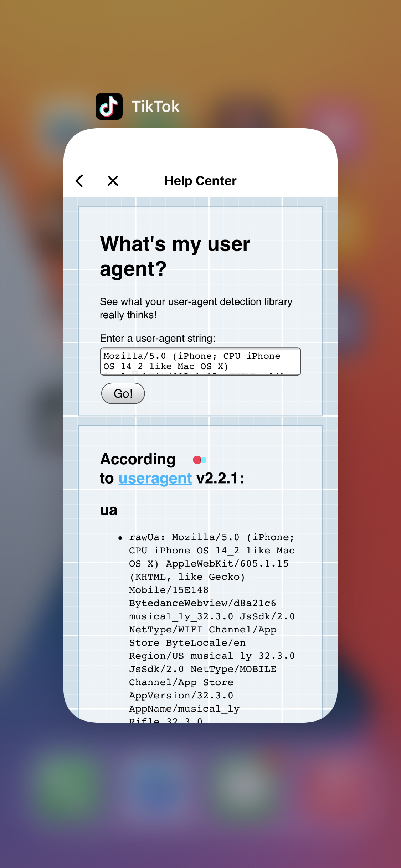Image resolution: width=401 pixels, height=868 pixels.
Task: Close the Help Center page with X
Action: pos(113,181)
